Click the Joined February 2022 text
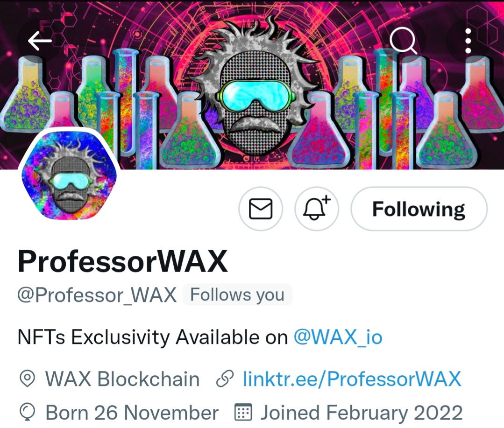This screenshot has height=428, width=504. (x=362, y=412)
